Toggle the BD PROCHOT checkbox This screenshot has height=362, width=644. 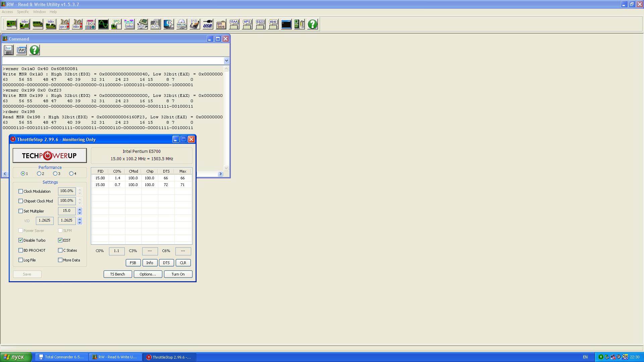pyautogui.click(x=21, y=250)
